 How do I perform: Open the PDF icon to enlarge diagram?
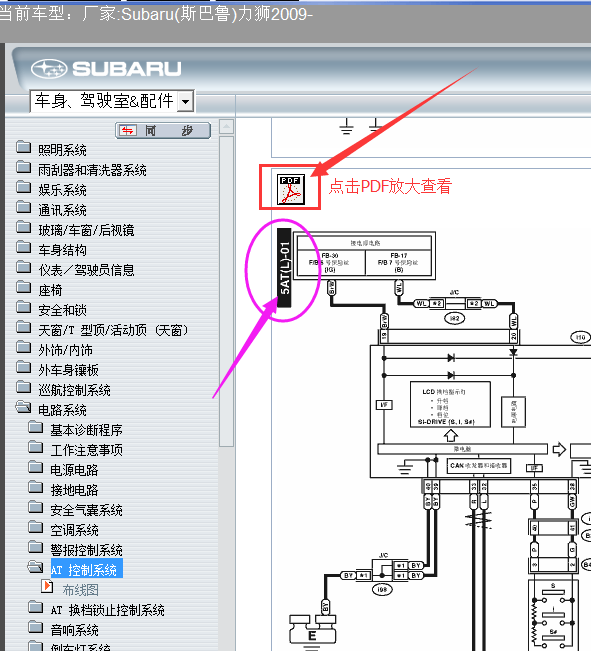[291, 189]
